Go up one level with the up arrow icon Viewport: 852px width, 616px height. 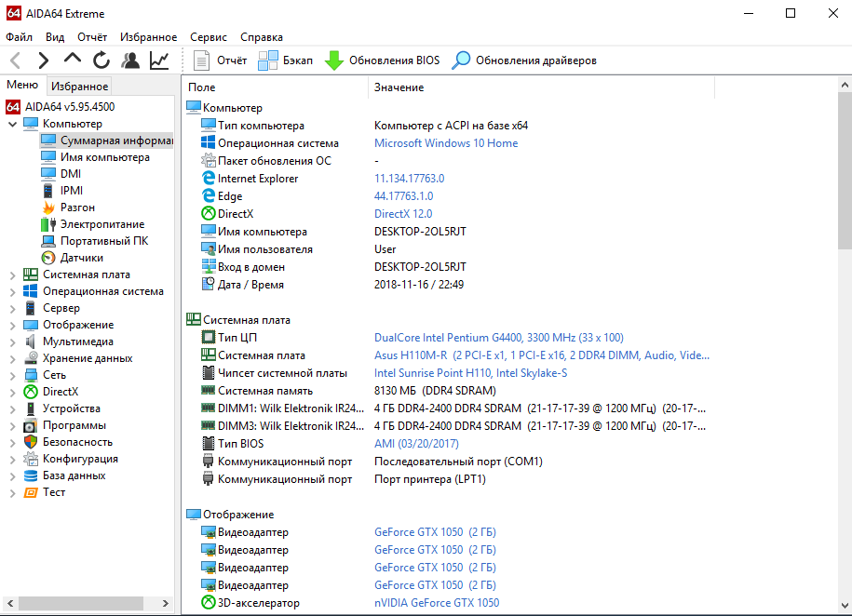coord(73,60)
